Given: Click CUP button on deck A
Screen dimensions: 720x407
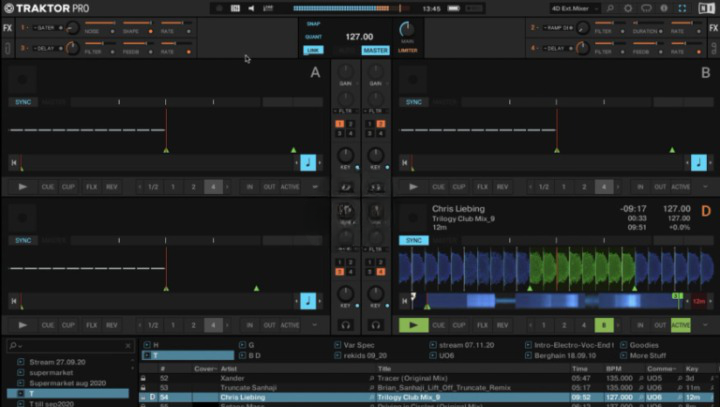Looking at the screenshot, I should tap(68, 187).
